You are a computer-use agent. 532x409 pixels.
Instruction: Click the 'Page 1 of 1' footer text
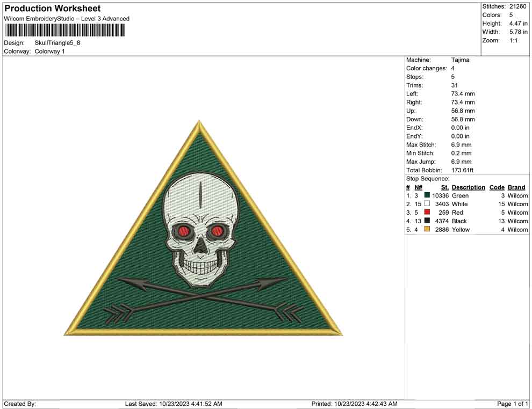tap(512, 404)
